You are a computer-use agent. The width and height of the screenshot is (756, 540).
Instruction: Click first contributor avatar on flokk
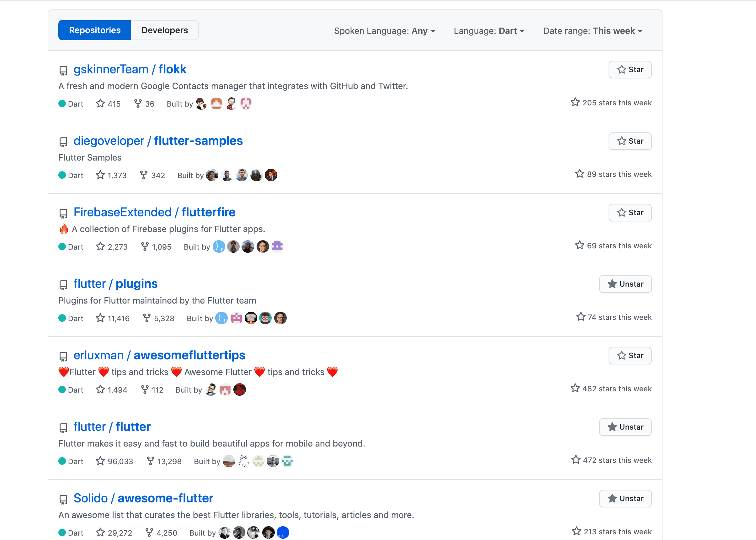click(x=201, y=103)
